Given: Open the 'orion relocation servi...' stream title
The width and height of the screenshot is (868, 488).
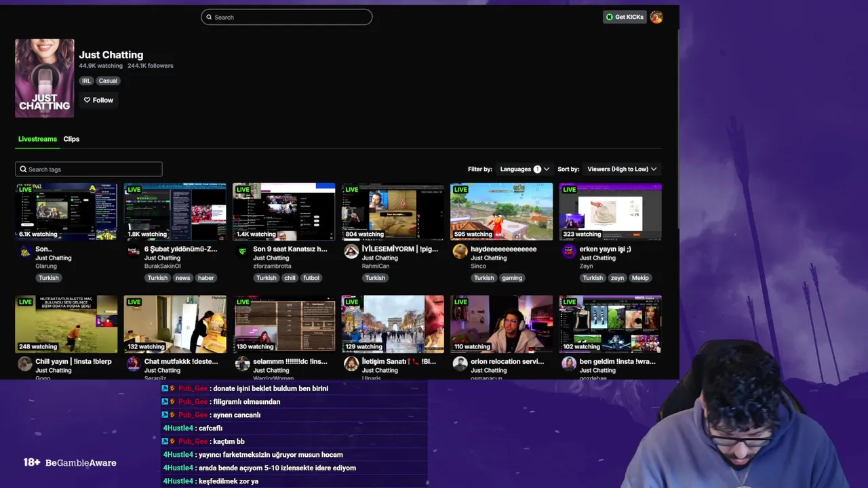Looking at the screenshot, I should coord(507,361).
